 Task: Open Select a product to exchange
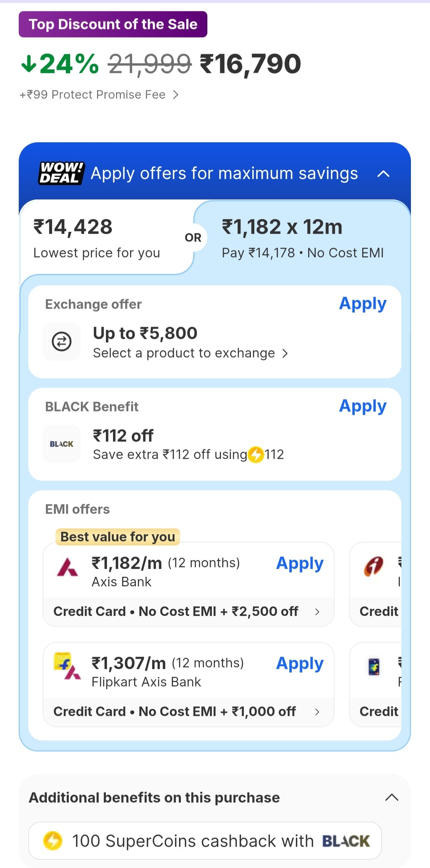[190, 353]
